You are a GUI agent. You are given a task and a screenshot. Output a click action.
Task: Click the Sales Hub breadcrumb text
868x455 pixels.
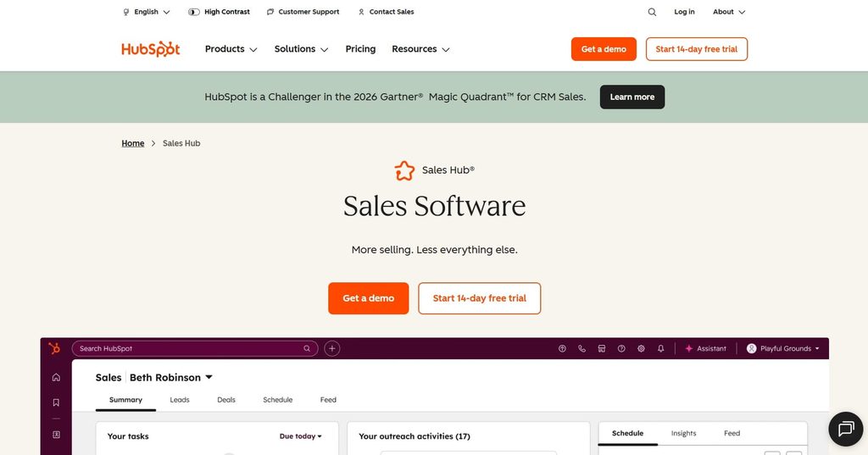[181, 143]
